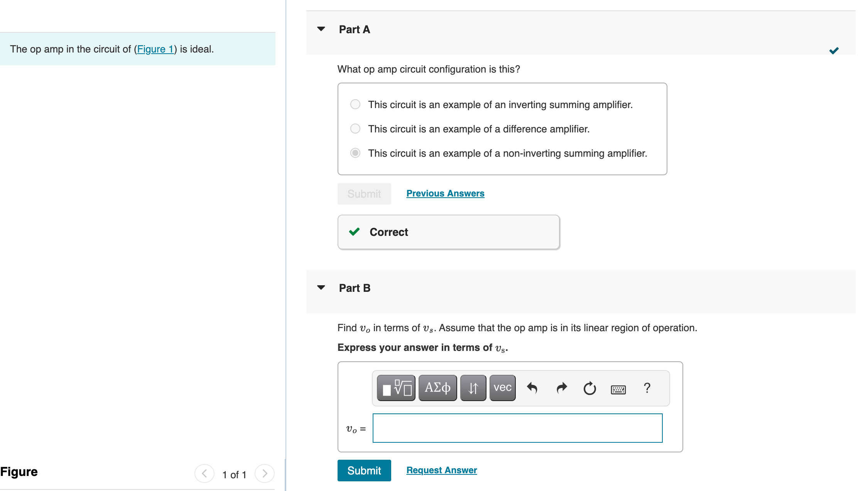This screenshot has width=868, height=491.
Task: Click the vec vector button
Action: pos(502,388)
